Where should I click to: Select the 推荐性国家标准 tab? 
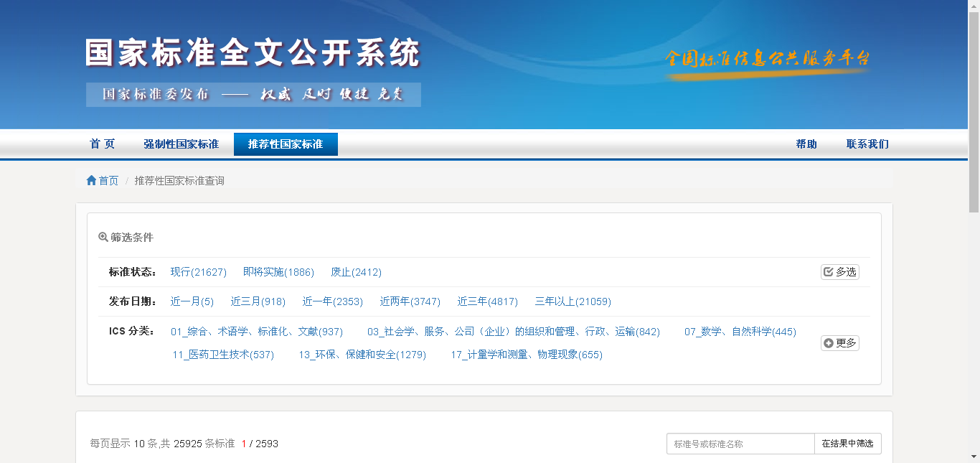[286, 144]
